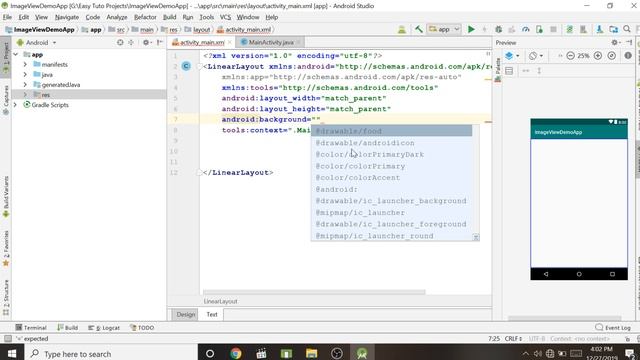
Task: Hide the Project panel with the pin icon
Action: click(160, 42)
